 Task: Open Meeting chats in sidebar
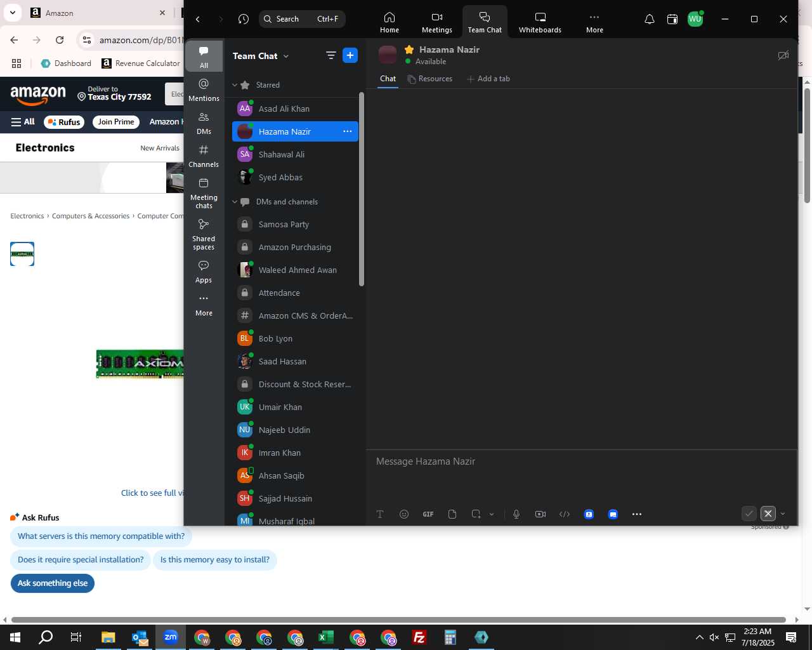tap(204, 192)
